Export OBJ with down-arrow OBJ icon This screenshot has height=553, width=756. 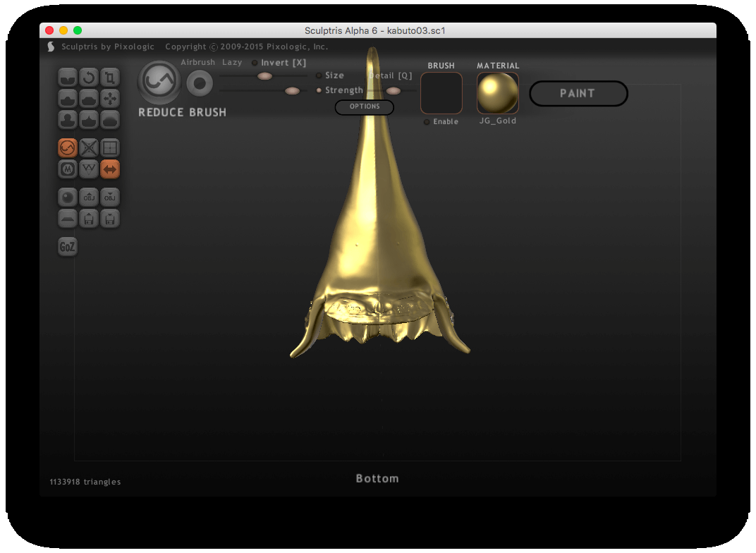[110, 197]
